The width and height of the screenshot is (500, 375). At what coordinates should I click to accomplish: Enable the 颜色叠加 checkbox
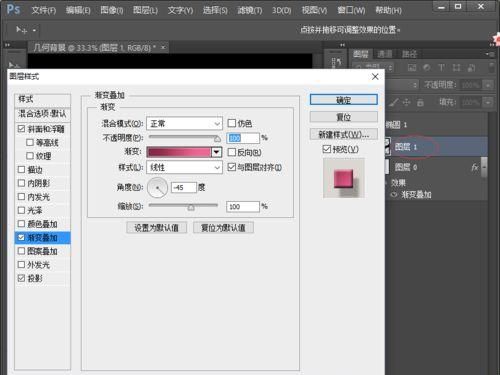point(21,224)
